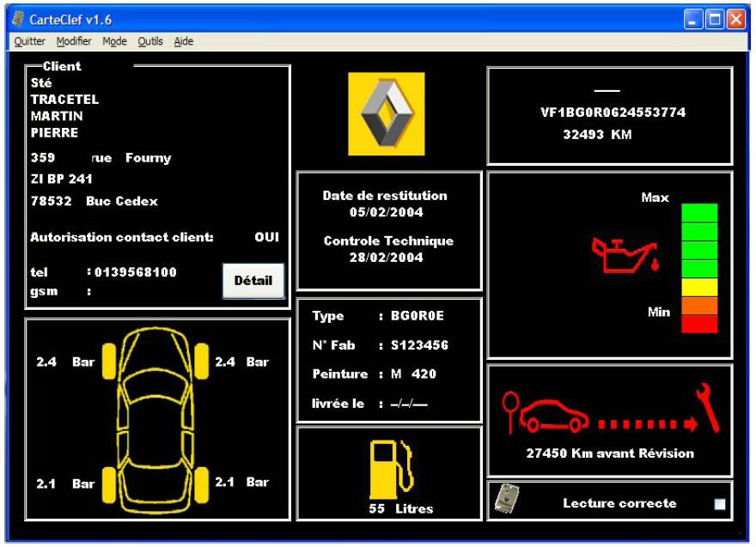Viewport: 756px width, 547px height.
Task: Click the rear right 2.1 Bar pressure
Action: [241, 482]
